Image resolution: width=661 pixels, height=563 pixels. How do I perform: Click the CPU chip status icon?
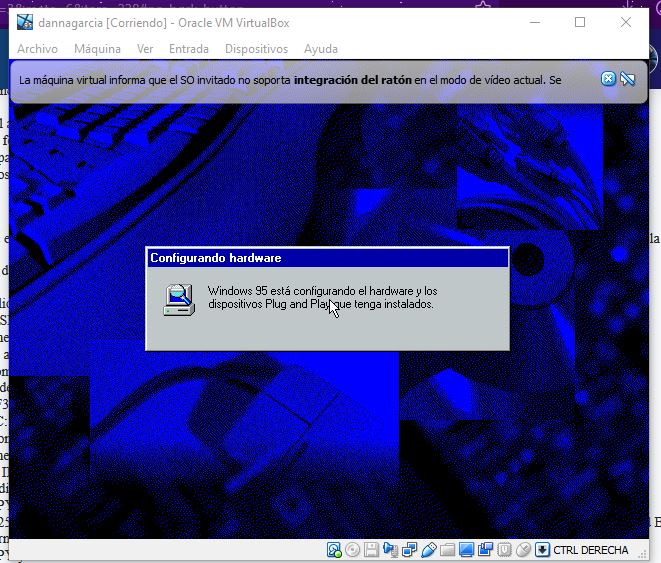coord(504,550)
